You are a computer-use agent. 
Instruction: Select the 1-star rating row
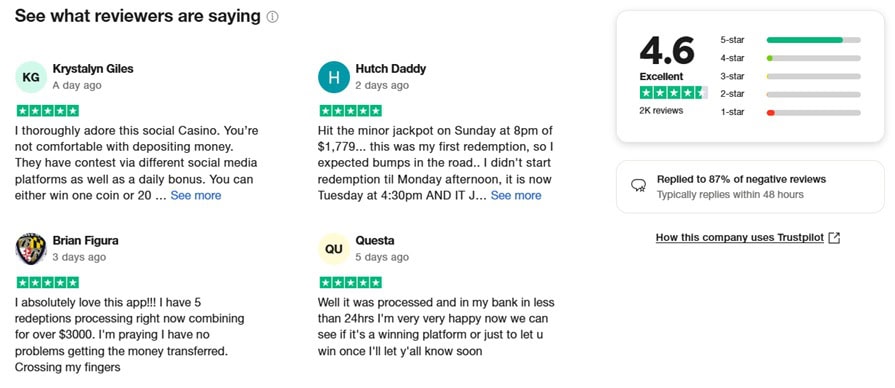pos(791,112)
